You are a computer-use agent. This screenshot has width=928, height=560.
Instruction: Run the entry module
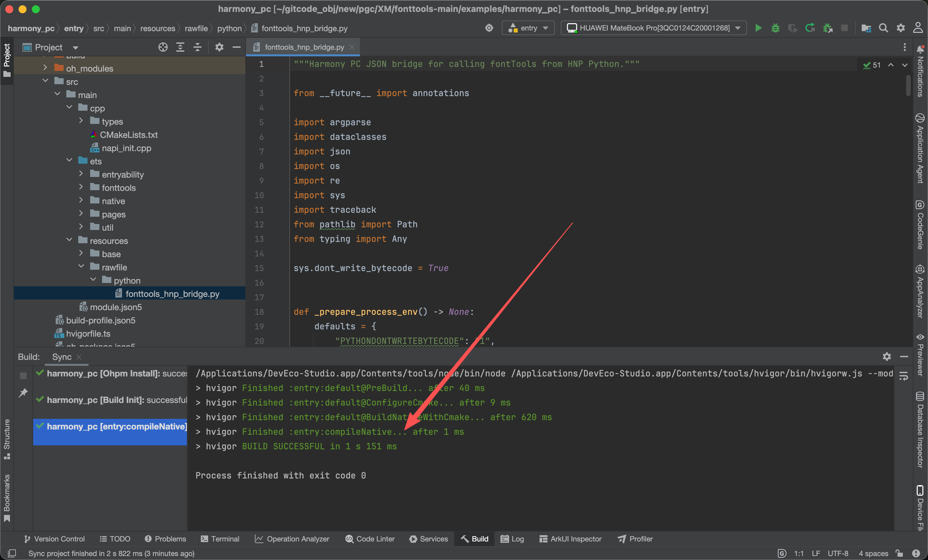point(758,28)
